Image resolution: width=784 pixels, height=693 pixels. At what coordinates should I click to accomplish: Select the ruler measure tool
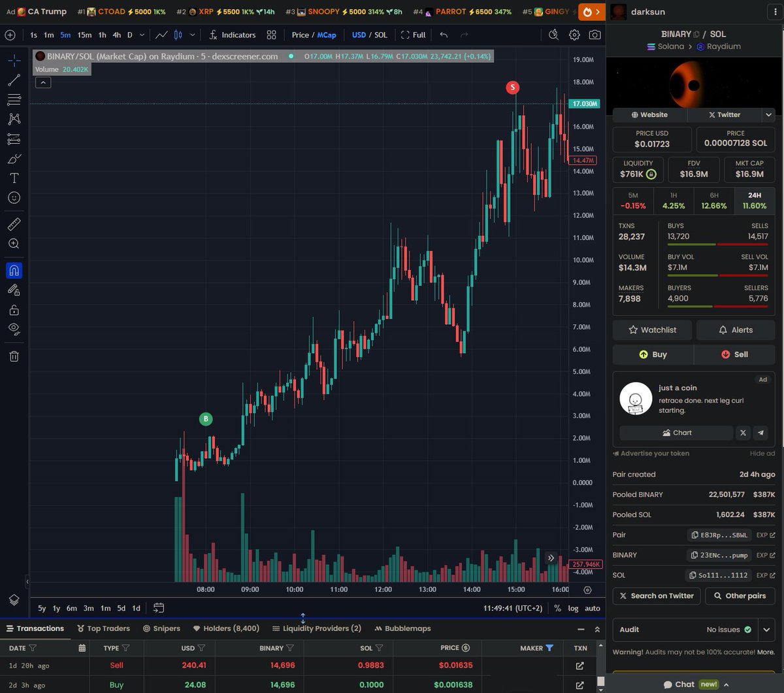(14, 224)
